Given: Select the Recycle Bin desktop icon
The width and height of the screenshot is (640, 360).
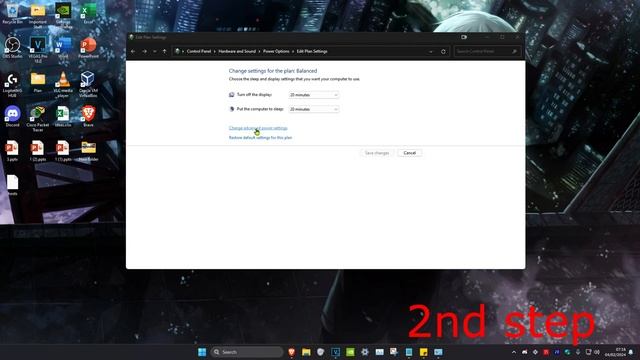Looking at the screenshot, I should coord(13,13).
